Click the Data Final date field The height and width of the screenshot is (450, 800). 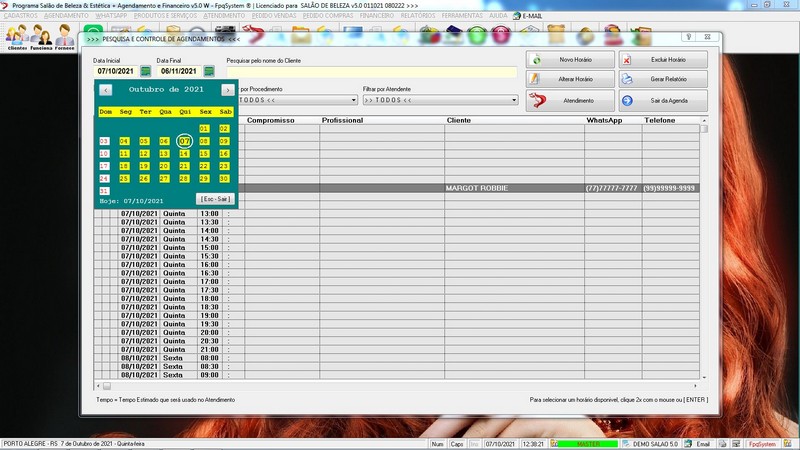point(179,71)
